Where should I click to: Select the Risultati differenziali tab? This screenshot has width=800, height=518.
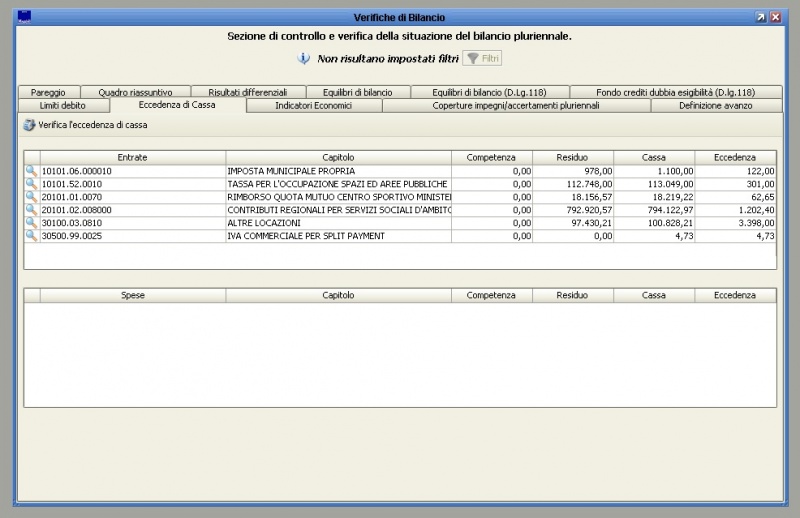[247, 92]
